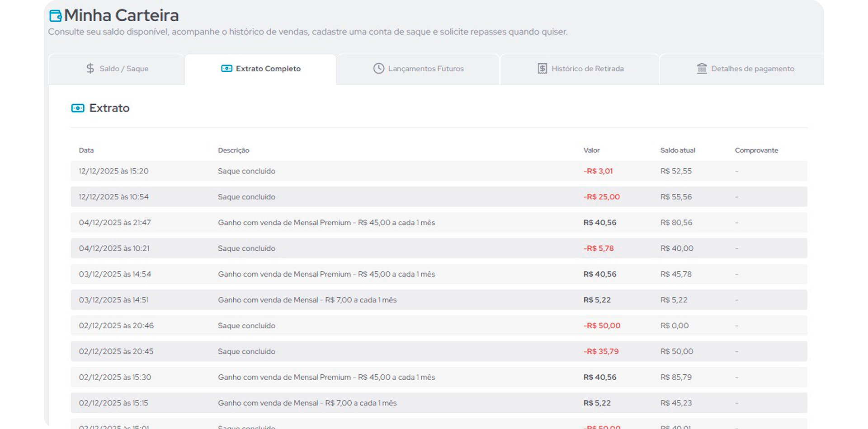Click the Data column header
Screen dimensions: 868x429
pos(86,150)
